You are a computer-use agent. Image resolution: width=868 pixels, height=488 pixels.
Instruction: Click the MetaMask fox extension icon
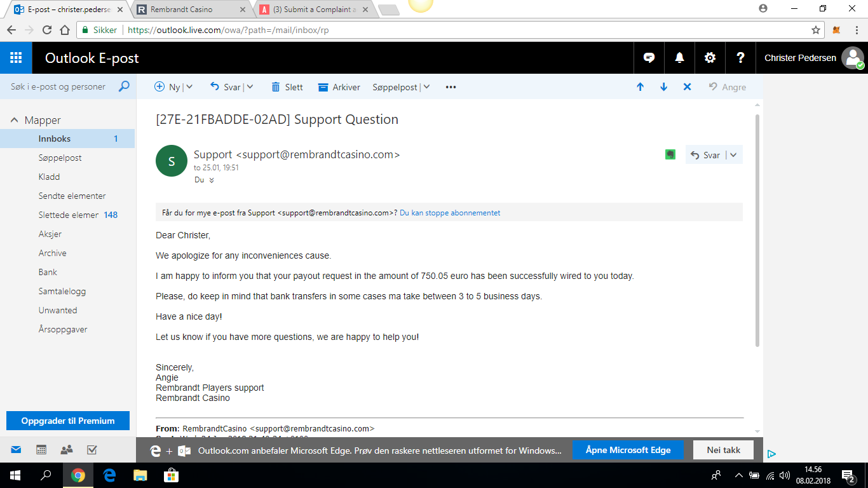(837, 30)
